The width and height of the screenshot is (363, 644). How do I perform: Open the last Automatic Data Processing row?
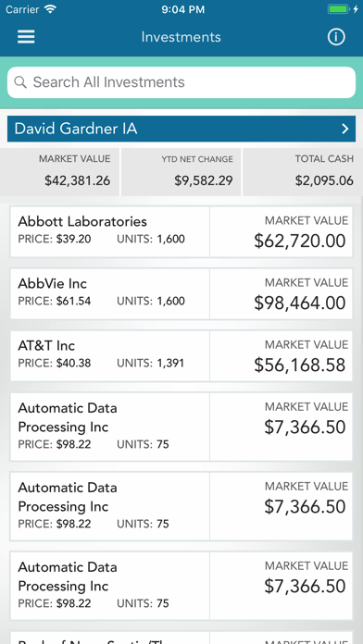click(181, 586)
